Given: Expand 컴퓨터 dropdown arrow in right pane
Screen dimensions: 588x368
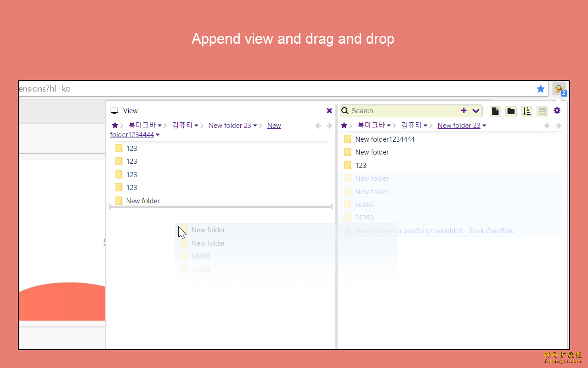Looking at the screenshot, I should 425,126.
